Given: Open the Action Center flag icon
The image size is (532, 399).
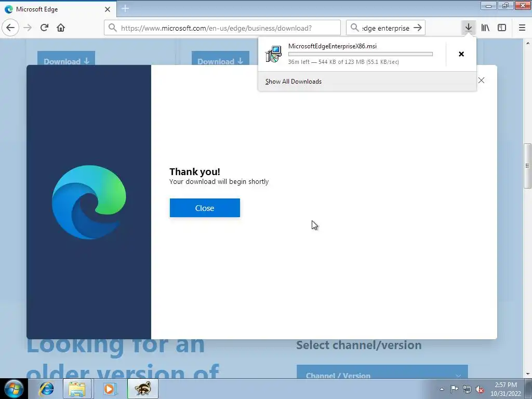Looking at the screenshot, I should click(x=454, y=389).
